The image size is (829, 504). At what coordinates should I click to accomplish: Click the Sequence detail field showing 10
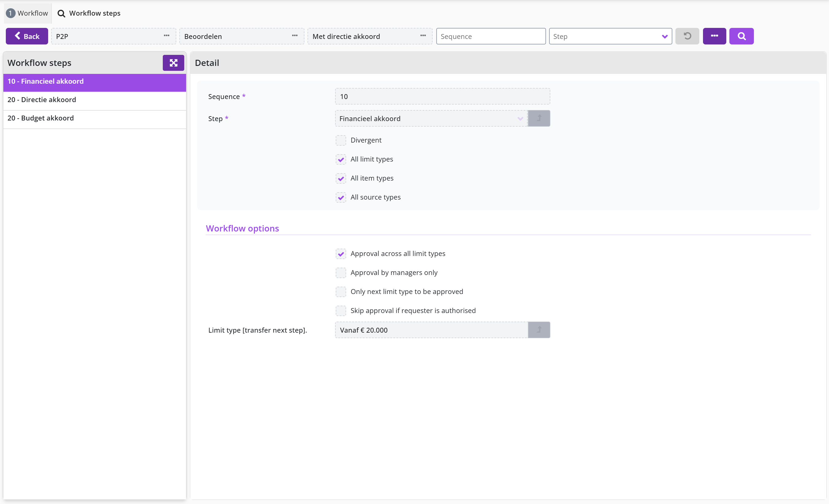pyautogui.click(x=442, y=97)
